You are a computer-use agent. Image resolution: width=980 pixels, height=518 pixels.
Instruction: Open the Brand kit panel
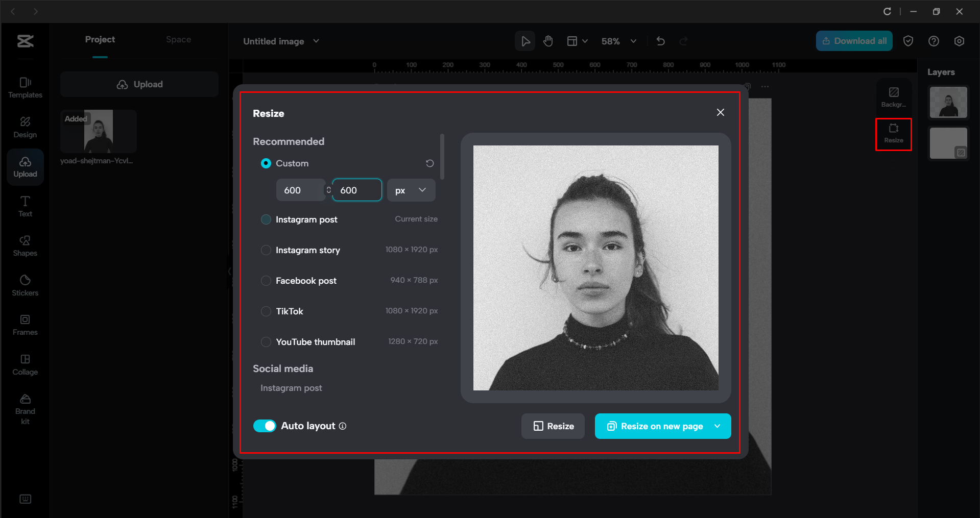pos(25,407)
